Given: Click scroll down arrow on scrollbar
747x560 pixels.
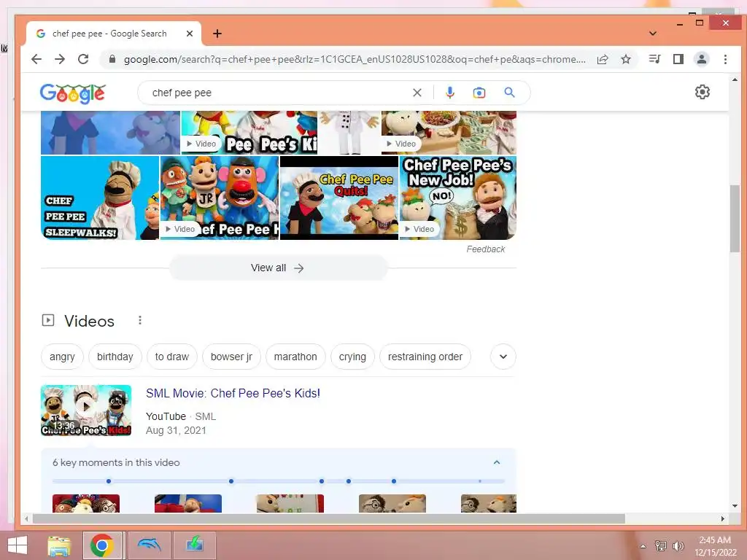Looking at the screenshot, I should point(735,506).
